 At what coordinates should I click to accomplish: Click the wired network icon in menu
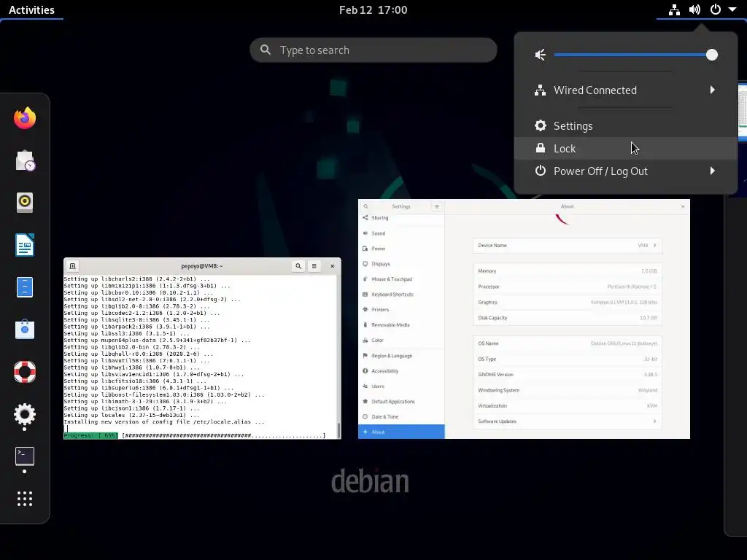point(541,90)
